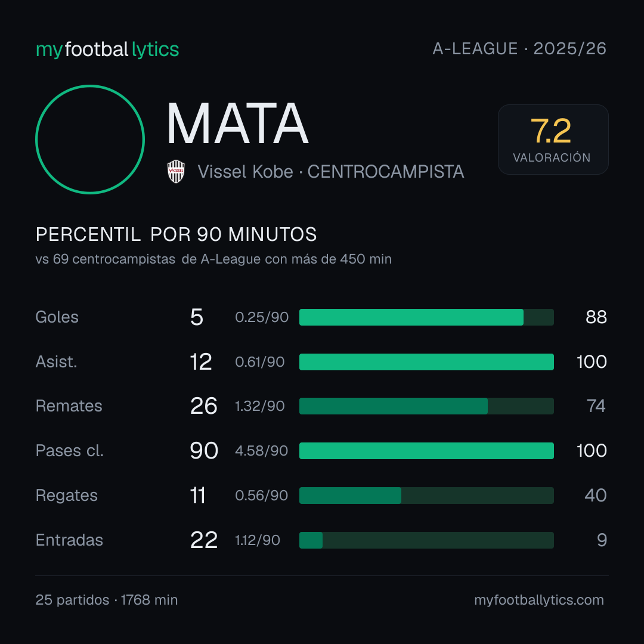Viewport: 644px width, 644px height.
Task: Click the Remates percentile bar
Action: (x=426, y=406)
